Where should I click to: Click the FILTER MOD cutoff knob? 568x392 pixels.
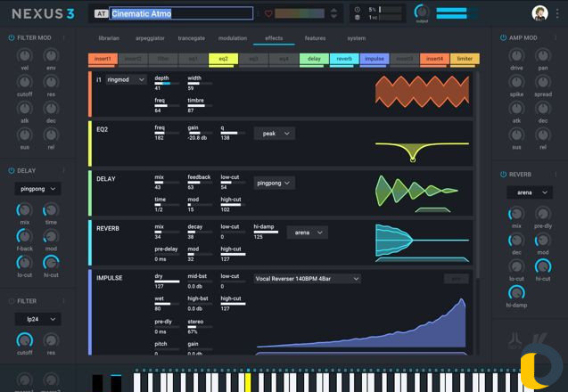click(25, 82)
